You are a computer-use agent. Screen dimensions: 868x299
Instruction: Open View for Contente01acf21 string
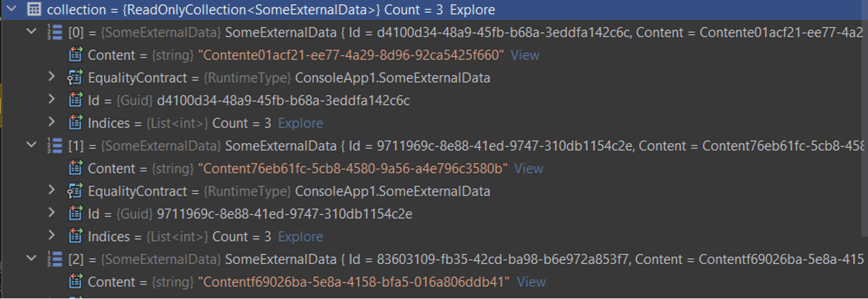525,55
